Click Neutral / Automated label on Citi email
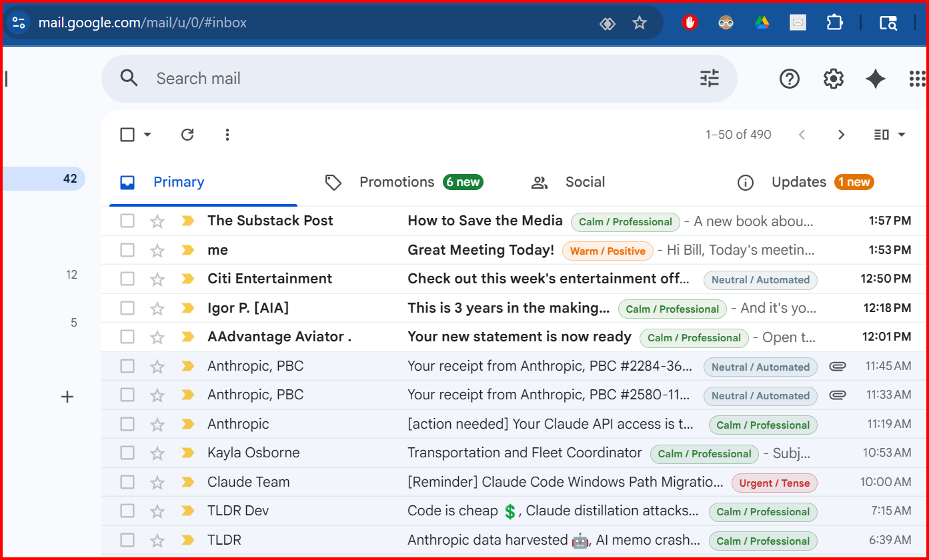 pyautogui.click(x=760, y=280)
